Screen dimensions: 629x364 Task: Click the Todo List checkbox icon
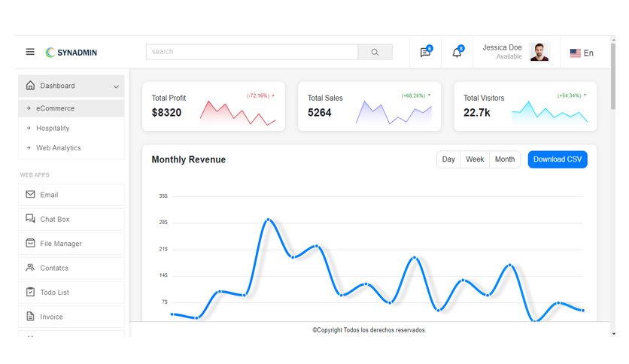[x=31, y=292]
